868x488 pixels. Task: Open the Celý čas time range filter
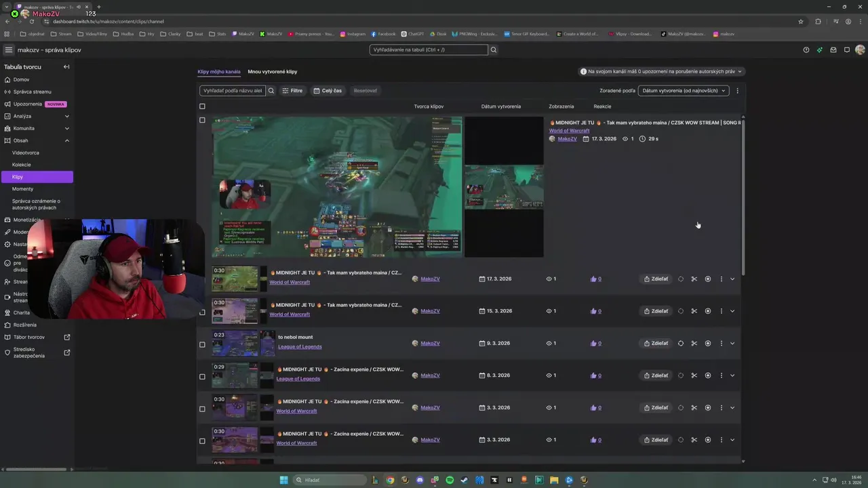328,90
